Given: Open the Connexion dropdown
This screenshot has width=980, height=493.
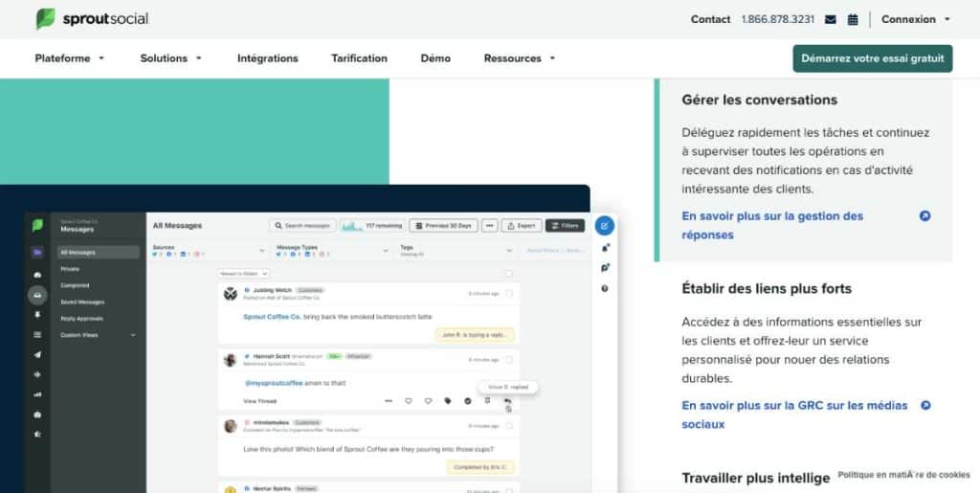Looking at the screenshot, I should coord(916,19).
